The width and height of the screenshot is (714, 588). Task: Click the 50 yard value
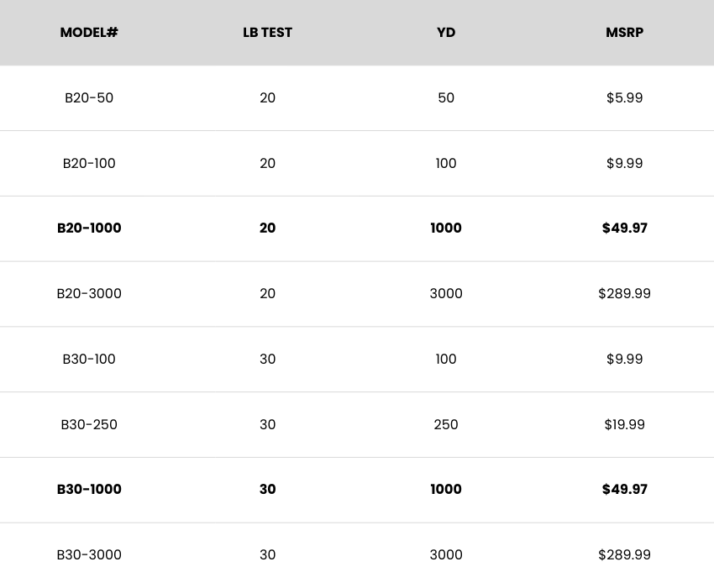tap(446, 98)
